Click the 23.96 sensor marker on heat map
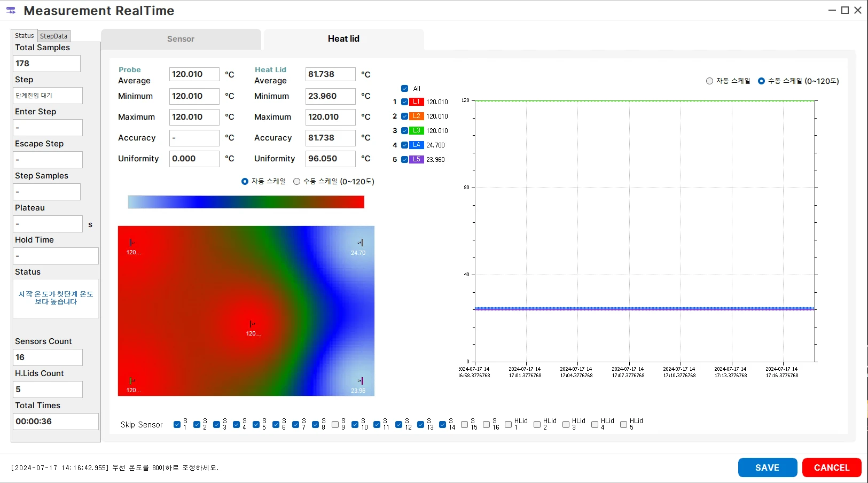 pyautogui.click(x=361, y=381)
